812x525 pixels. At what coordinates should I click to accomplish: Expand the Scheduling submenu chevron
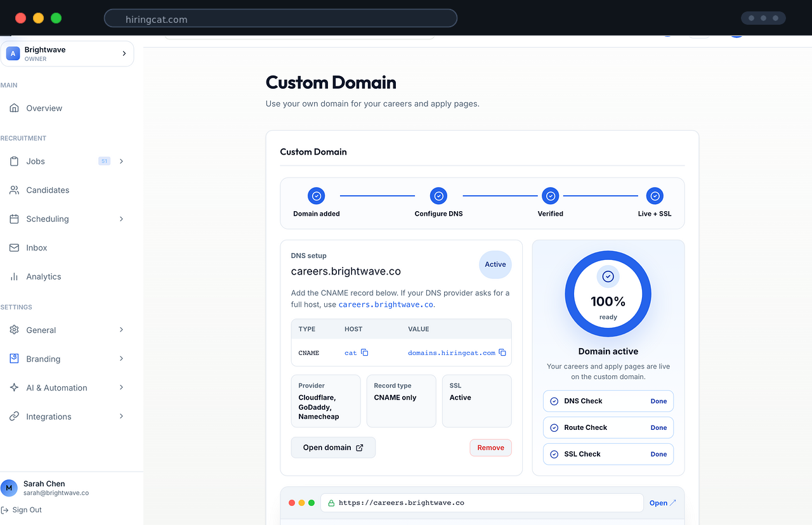(x=121, y=219)
